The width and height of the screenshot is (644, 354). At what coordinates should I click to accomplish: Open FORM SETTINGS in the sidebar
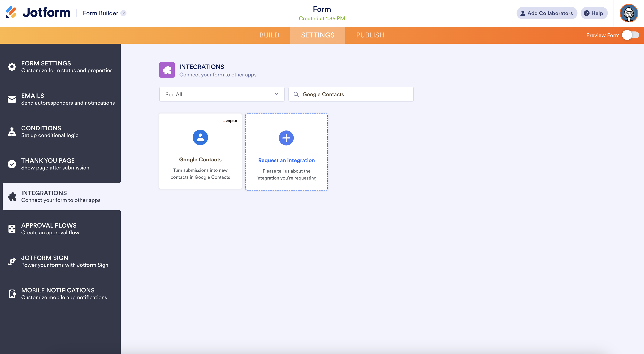60,67
